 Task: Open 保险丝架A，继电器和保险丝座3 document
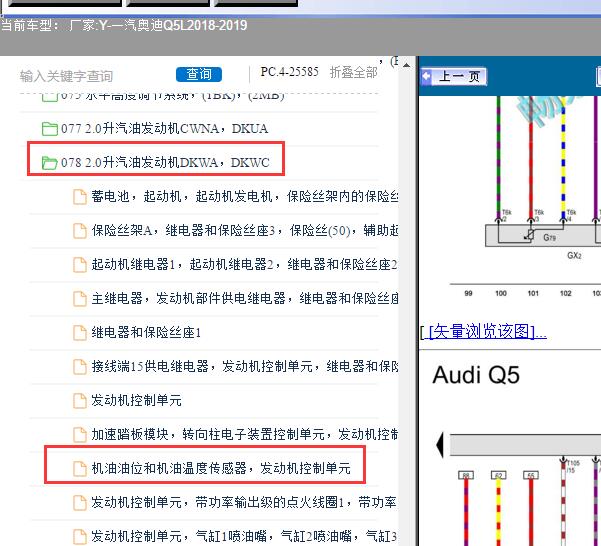pos(245,230)
